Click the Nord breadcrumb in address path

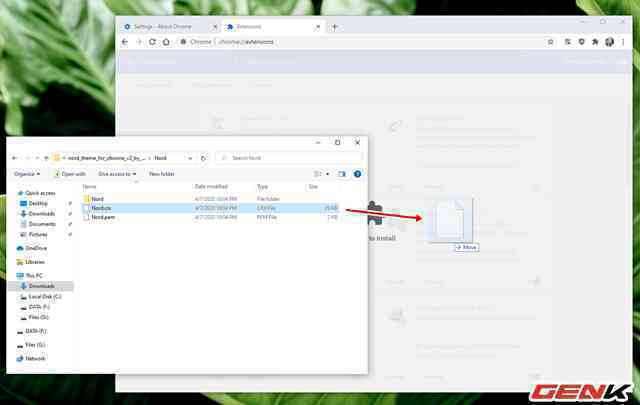(x=161, y=158)
